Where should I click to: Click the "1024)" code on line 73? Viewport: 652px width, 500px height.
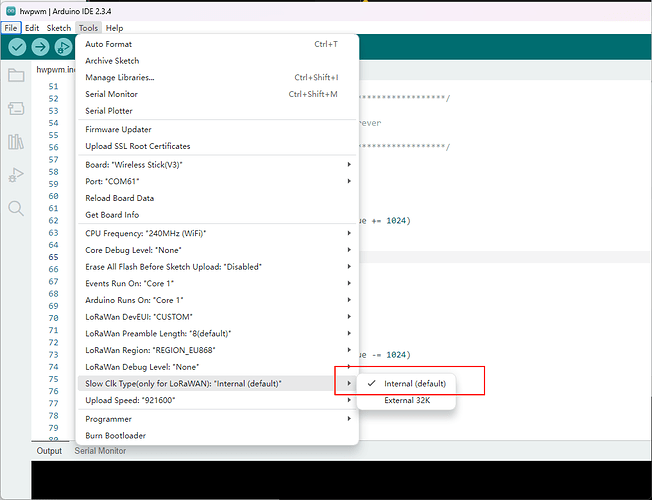[x=398, y=355]
